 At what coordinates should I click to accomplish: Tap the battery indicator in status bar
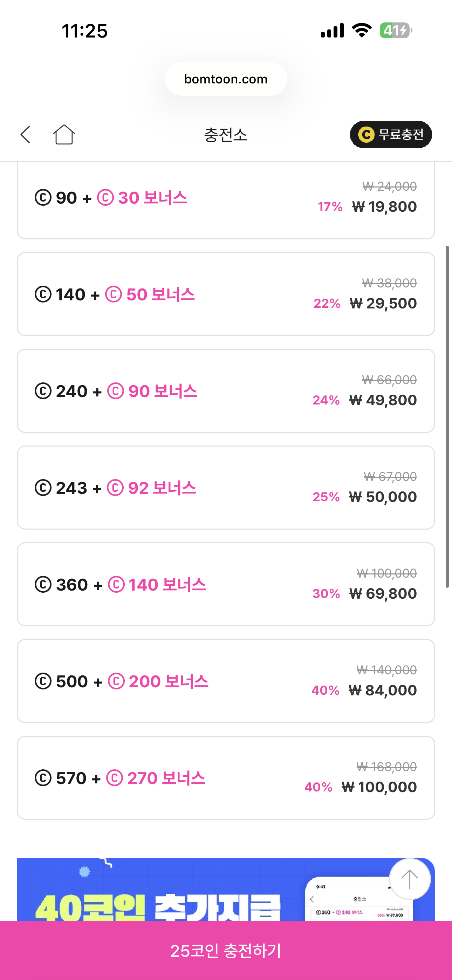pyautogui.click(x=395, y=30)
